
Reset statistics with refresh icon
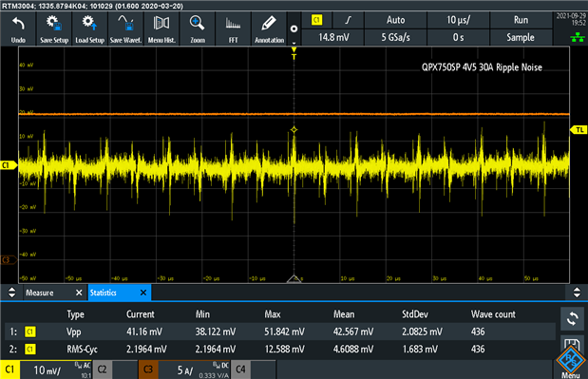572,318
